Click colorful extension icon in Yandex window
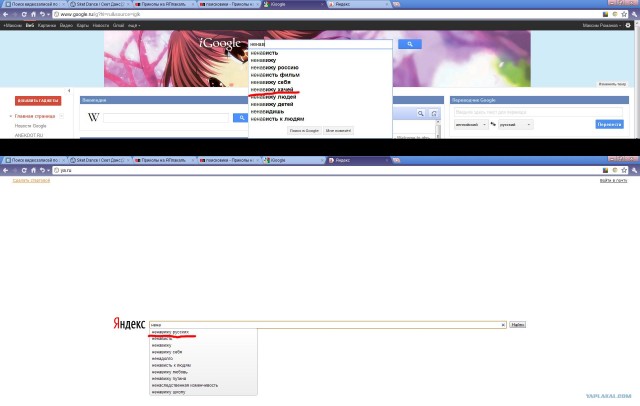Image resolution: width=640 pixels, height=406 pixels. click(x=605, y=170)
